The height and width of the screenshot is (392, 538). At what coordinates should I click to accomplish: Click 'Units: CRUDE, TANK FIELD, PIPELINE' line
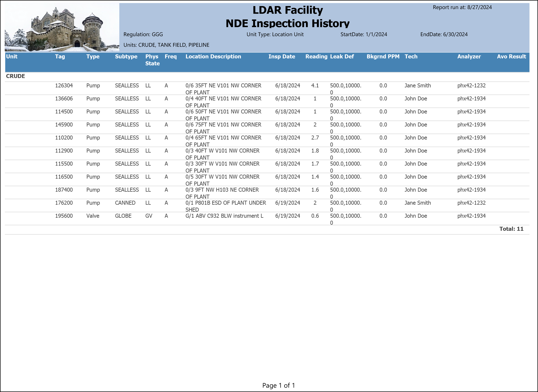coord(166,45)
